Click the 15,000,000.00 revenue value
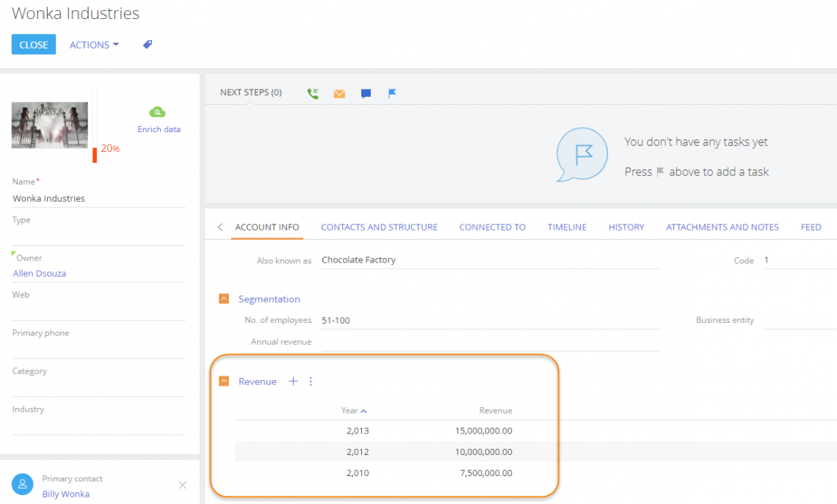Screen dimensions: 837x504 [x=484, y=431]
